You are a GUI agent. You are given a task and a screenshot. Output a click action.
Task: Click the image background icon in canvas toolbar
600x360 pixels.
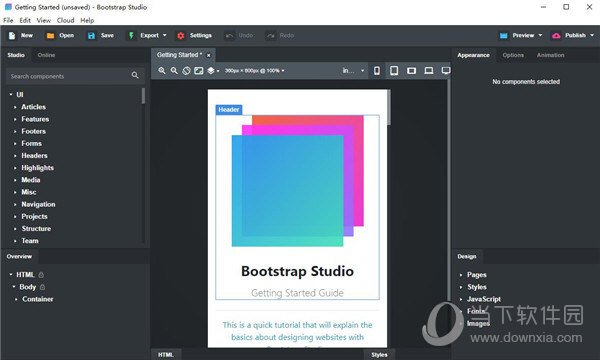point(199,70)
